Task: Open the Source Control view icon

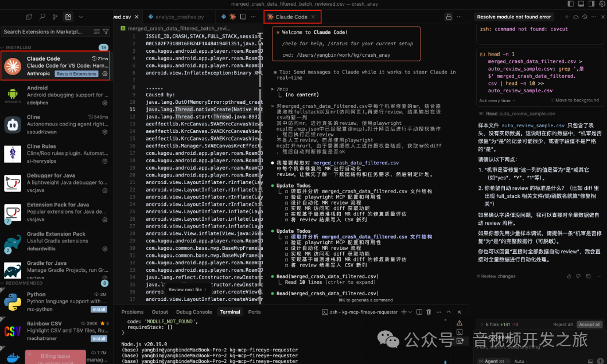Action: point(55,17)
